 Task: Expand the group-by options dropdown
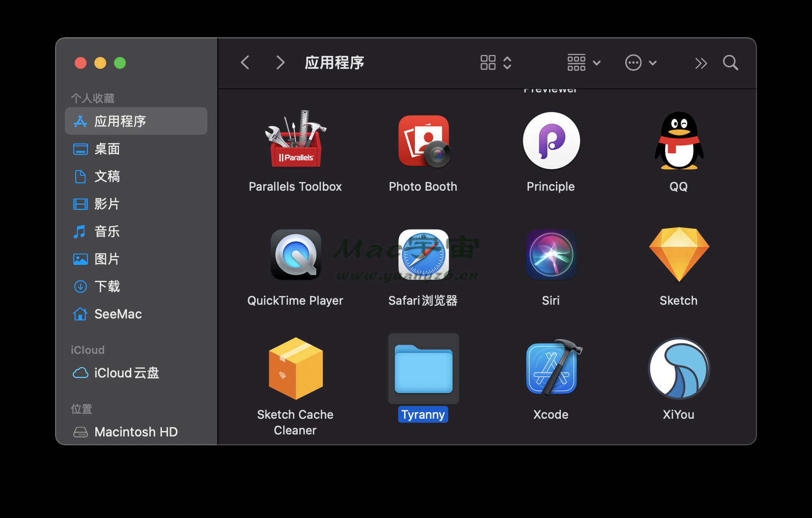pyautogui.click(x=583, y=63)
